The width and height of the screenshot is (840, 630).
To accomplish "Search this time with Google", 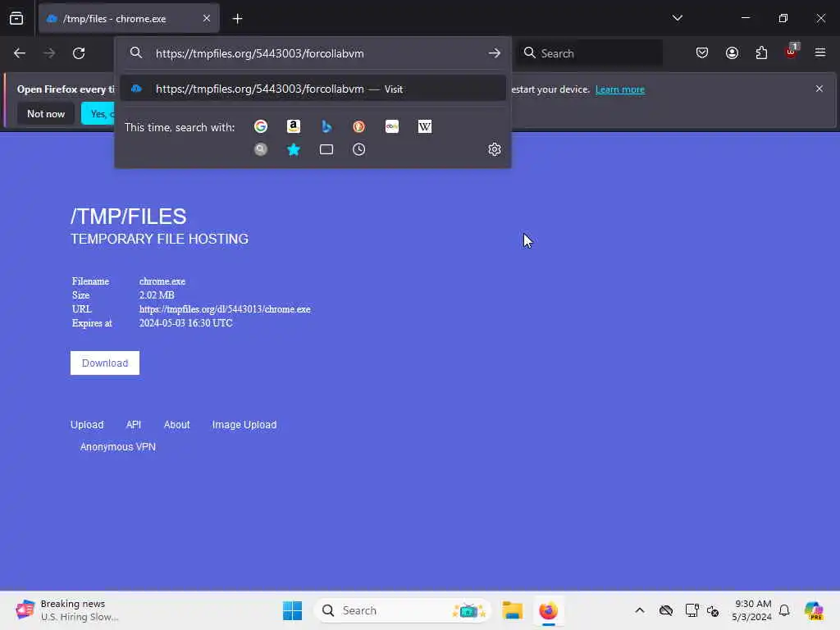I will click(x=261, y=126).
